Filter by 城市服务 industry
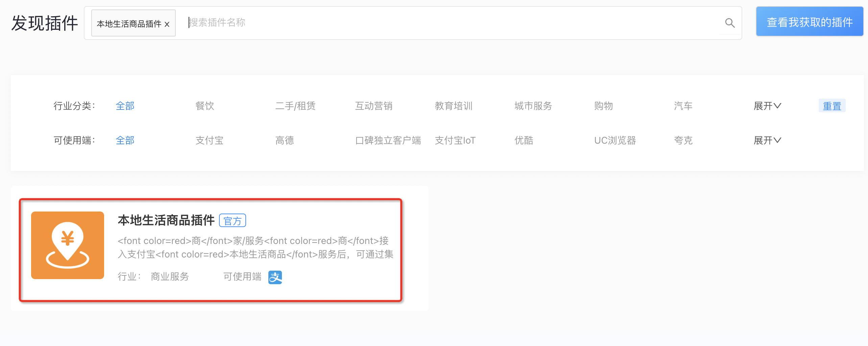Viewport: 868px width, 346px height. (x=533, y=106)
